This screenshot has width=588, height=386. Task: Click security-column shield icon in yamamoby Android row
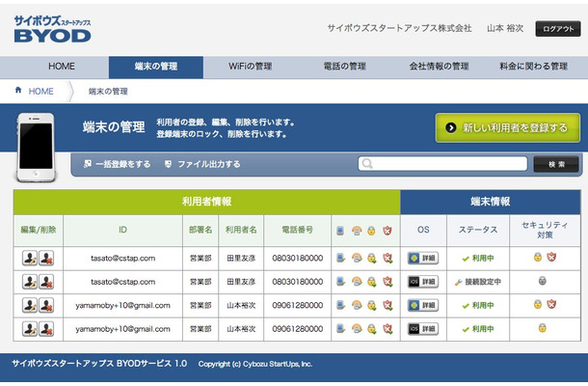(x=551, y=304)
